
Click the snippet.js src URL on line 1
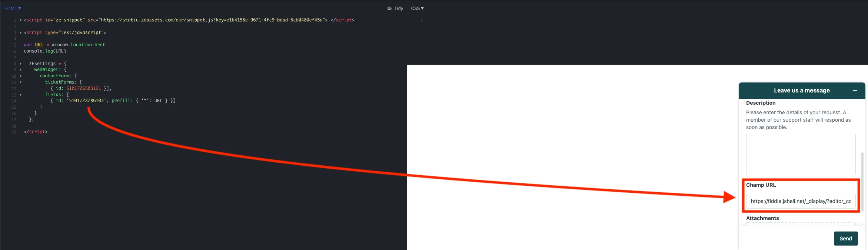tap(213, 20)
